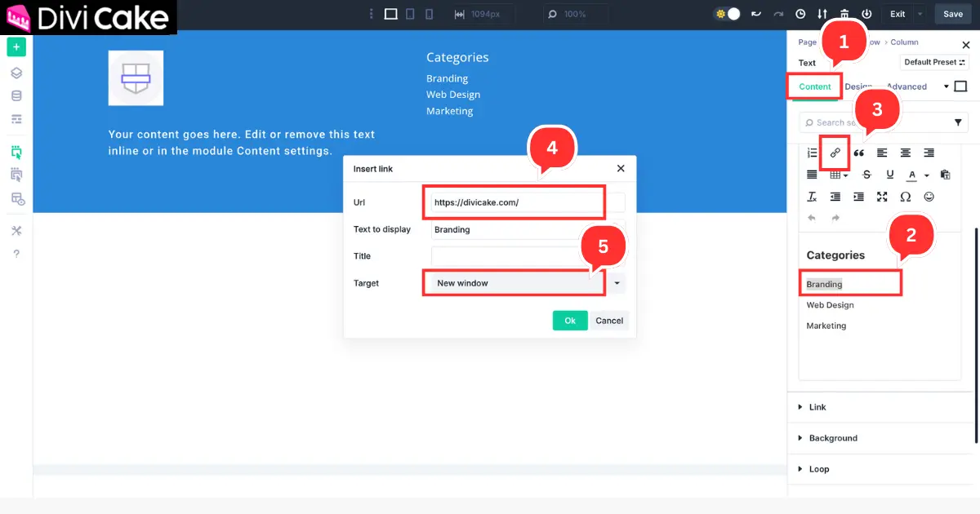This screenshot has width=980, height=514.
Task: Increase indent in editor toolbar
Action: (x=858, y=197)
